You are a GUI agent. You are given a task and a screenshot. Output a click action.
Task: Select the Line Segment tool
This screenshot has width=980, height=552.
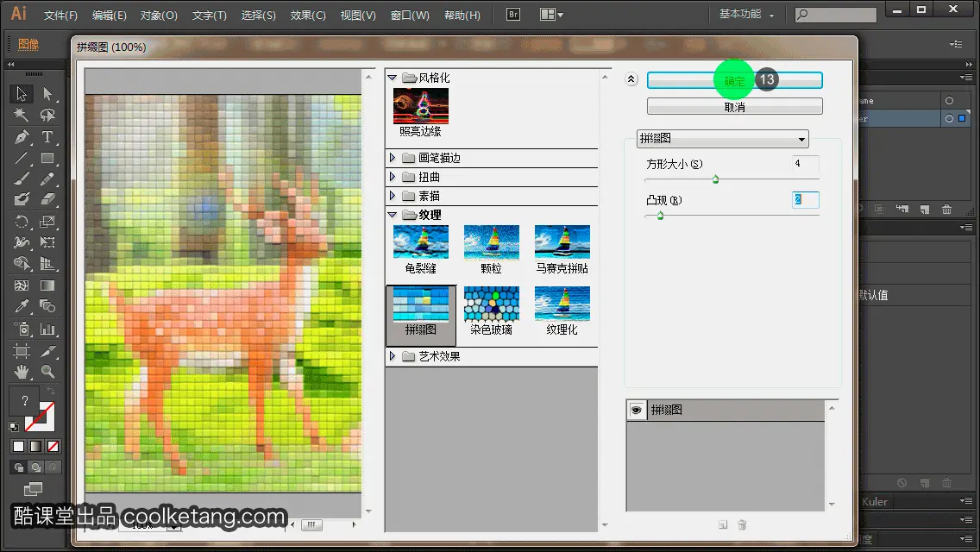(22, 158)
